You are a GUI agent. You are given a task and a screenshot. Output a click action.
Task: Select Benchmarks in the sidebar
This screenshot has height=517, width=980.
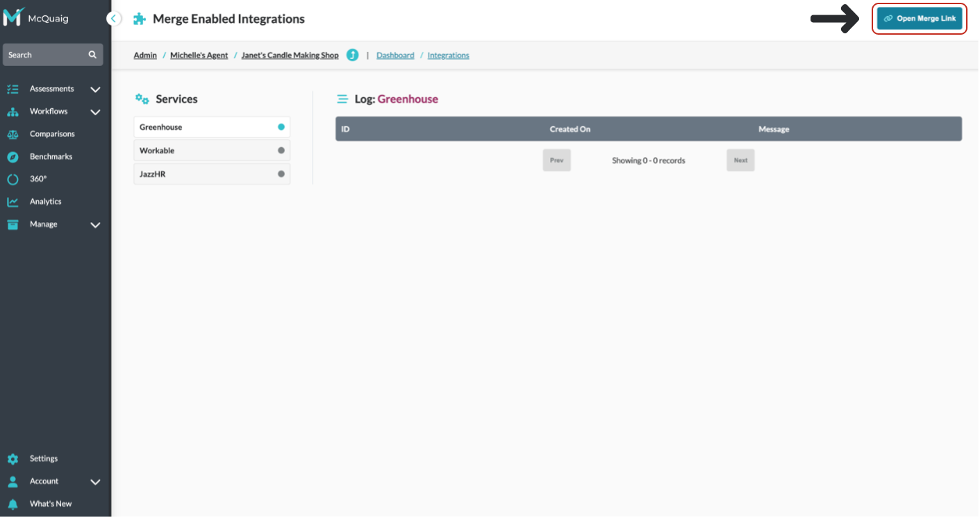[x=50, y=156]
